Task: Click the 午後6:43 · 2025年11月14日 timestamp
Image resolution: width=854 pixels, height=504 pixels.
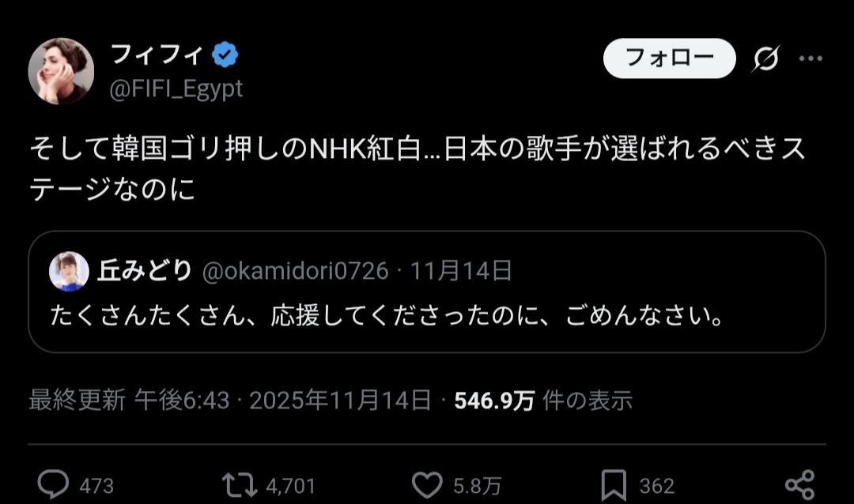Action: tap(283, 401)
